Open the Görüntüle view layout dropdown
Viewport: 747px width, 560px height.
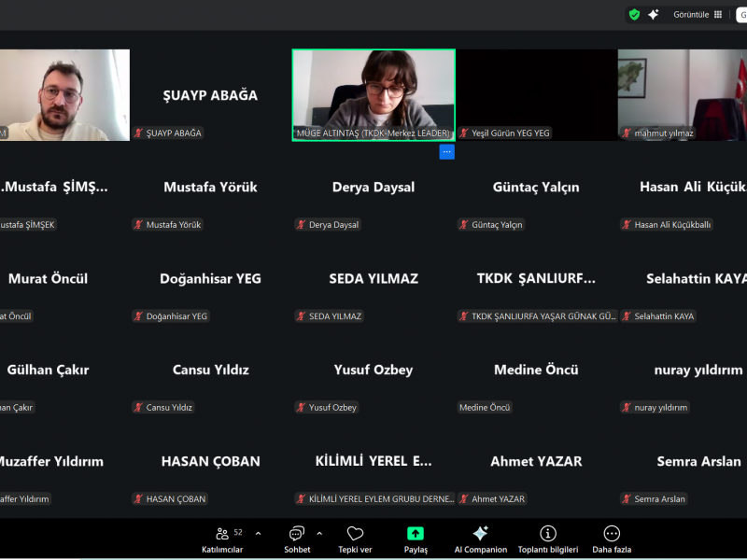pyautogui.click(x=698, y=14)
